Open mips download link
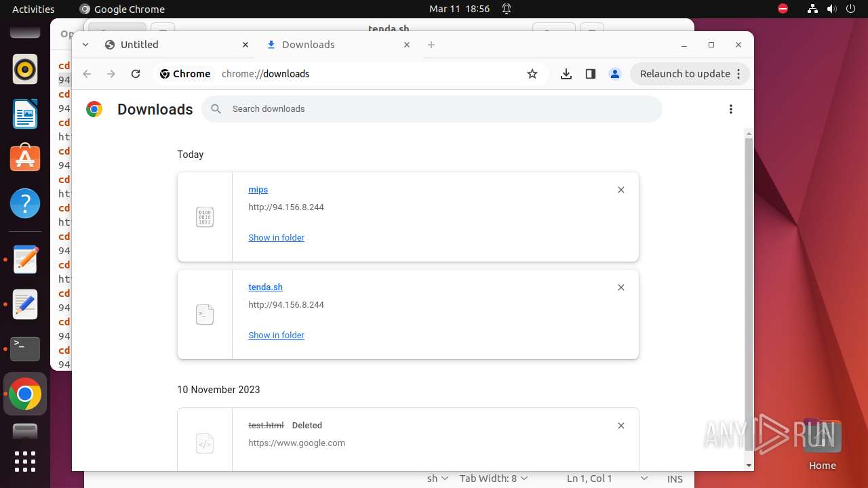Image resolution: width=868 pixels, height=488 pixels. pyautogui.click(x=258, y=190)
